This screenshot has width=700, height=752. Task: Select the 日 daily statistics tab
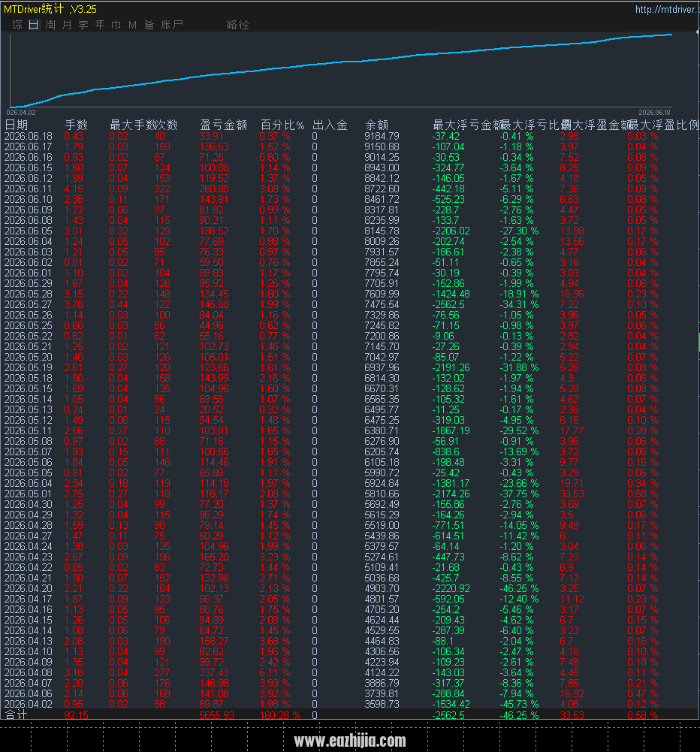click(x=34, y=25)
